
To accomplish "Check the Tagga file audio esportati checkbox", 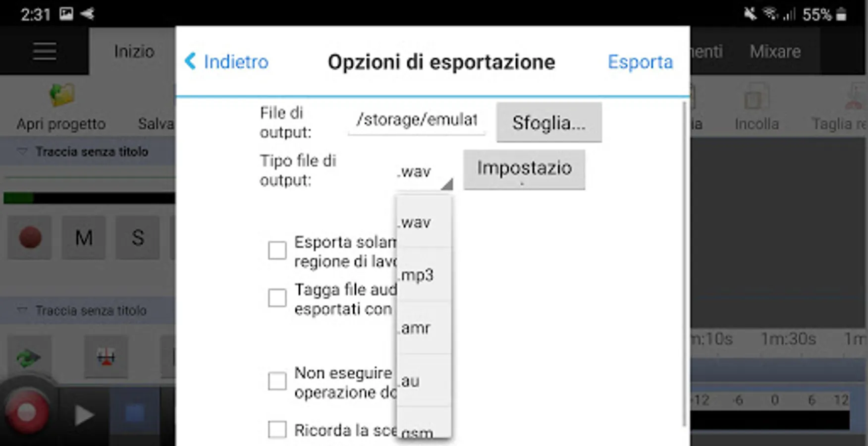I will (x=277, y=298).
